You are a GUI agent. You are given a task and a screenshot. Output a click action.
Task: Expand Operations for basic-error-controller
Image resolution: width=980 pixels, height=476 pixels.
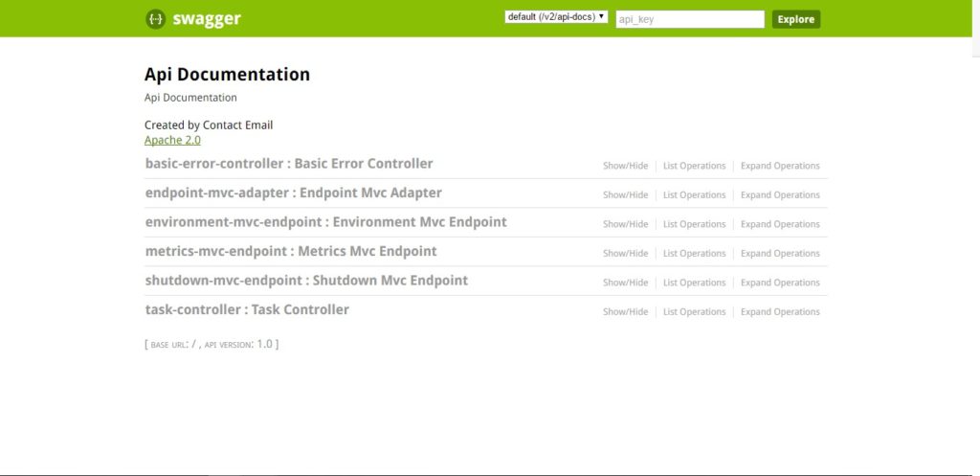(x=780, y=166)
